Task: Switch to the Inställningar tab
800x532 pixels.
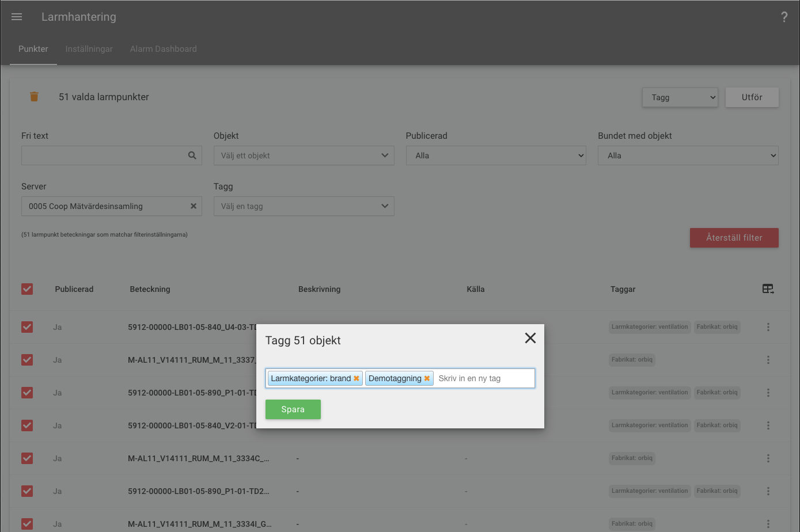Action: 89,49
